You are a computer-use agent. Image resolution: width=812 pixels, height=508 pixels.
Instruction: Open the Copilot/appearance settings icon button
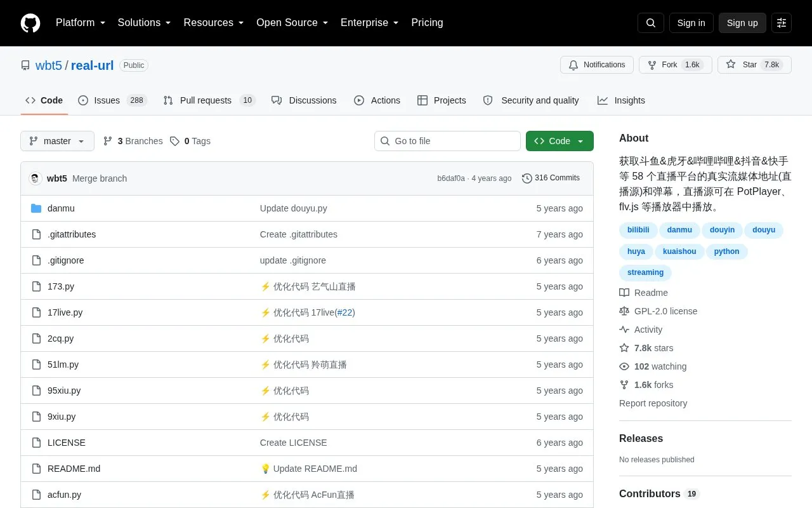click(x=782, y=23)
